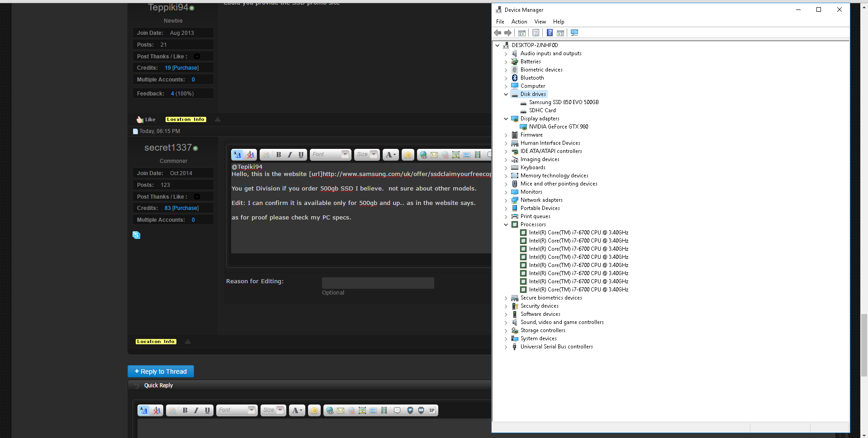Insert an image in the edit post editor
This screenshot has width=868, height=438.
456,155
